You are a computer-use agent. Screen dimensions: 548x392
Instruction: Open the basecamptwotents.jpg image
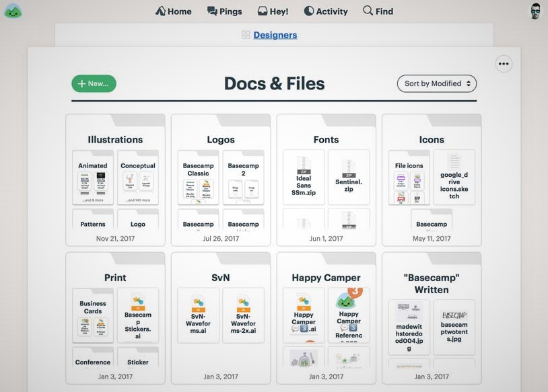[454, 327]
